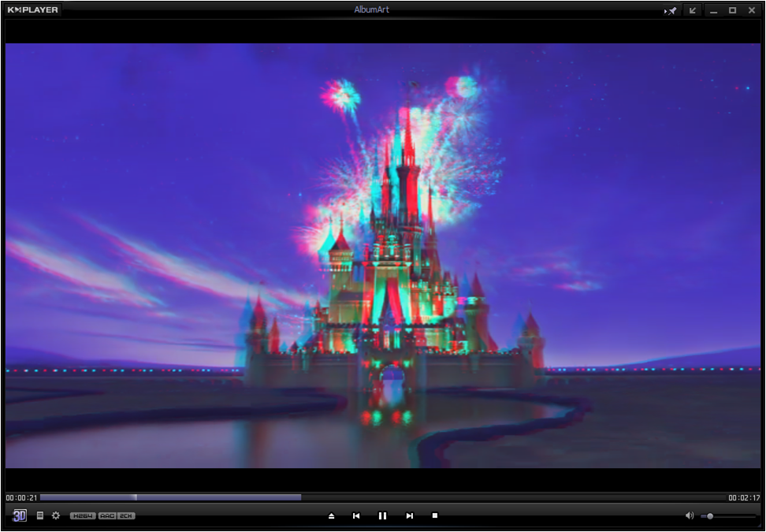Stop the video playback

pyautogui.click(x=435, y=515)
